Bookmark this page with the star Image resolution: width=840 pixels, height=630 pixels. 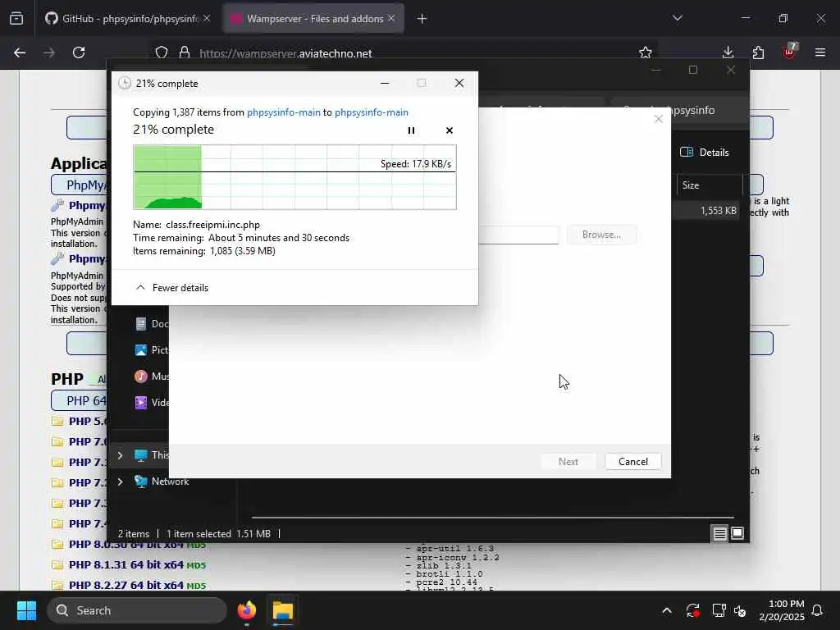646,52
